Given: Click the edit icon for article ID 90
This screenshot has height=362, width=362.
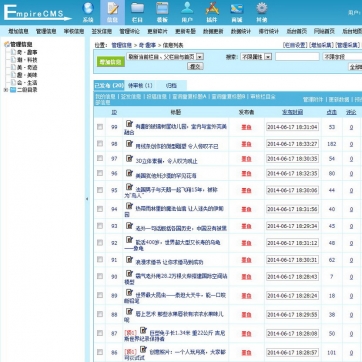Looking at the screenshot, I should pos(129,273).
